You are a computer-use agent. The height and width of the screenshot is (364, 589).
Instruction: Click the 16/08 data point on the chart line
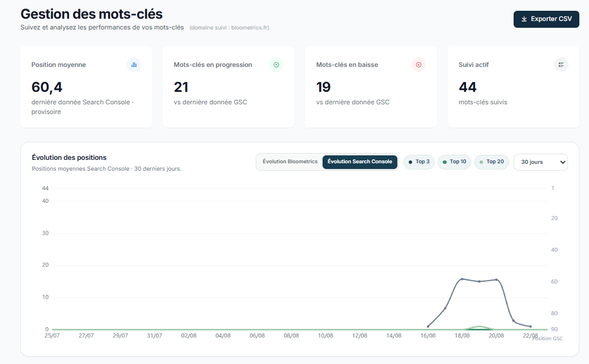tap(428, 327)
